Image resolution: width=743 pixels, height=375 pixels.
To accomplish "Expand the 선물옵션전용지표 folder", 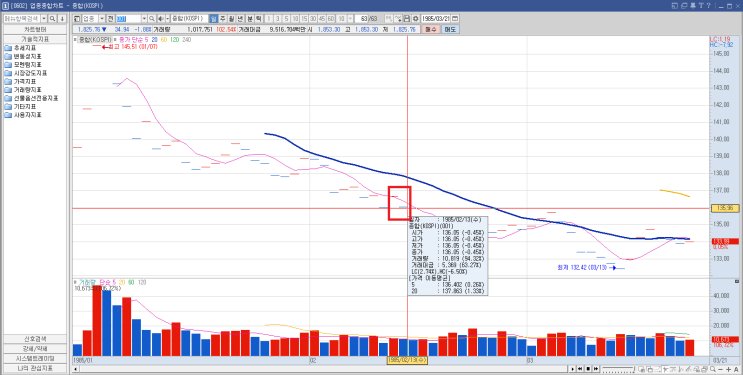I will click(32, 98).
